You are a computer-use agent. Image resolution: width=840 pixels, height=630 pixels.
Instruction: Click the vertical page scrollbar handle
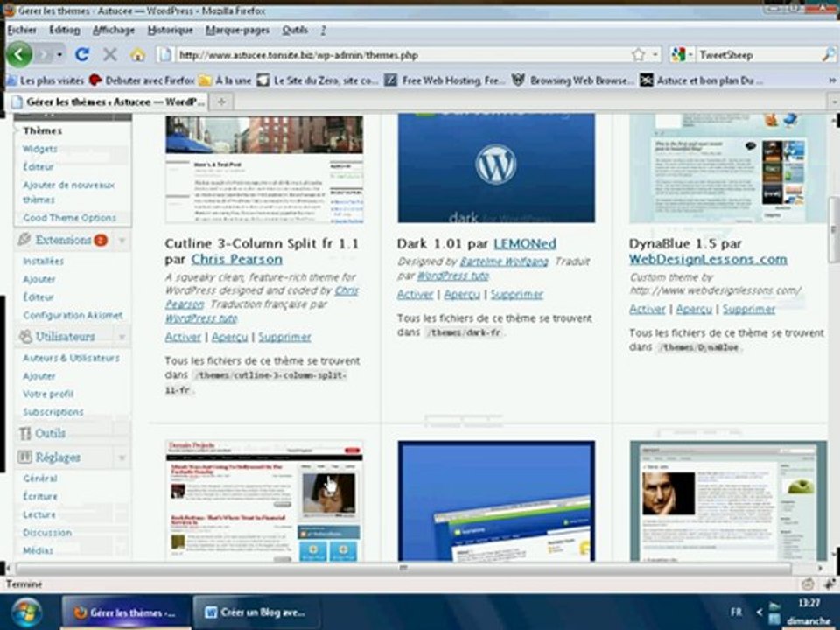(x=834, y=230)
